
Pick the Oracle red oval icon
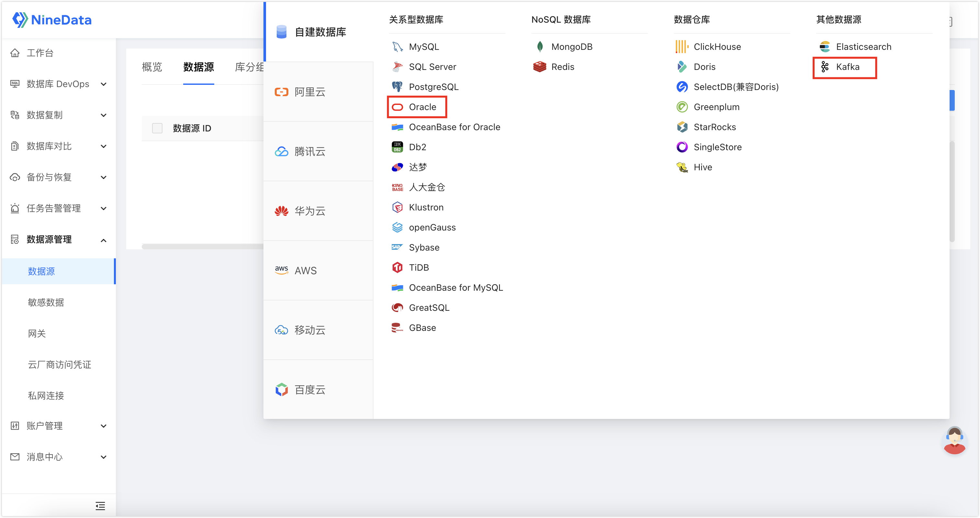(x=397, y=107)
